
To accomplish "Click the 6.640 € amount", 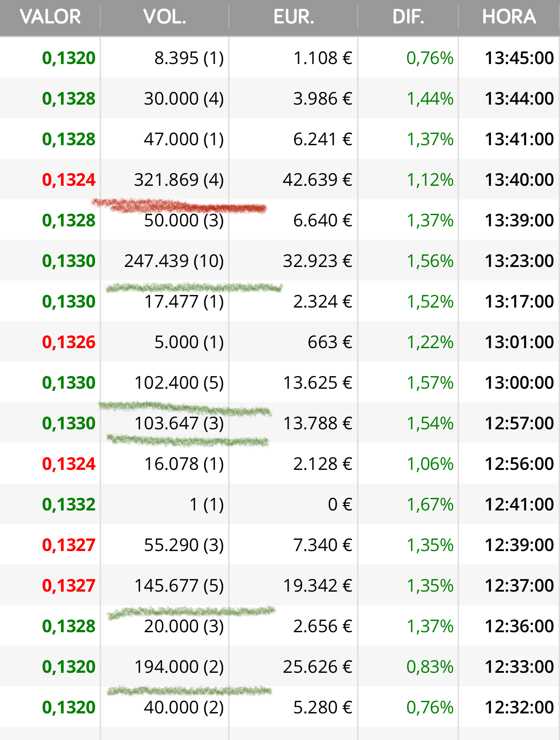I will 322,221.
